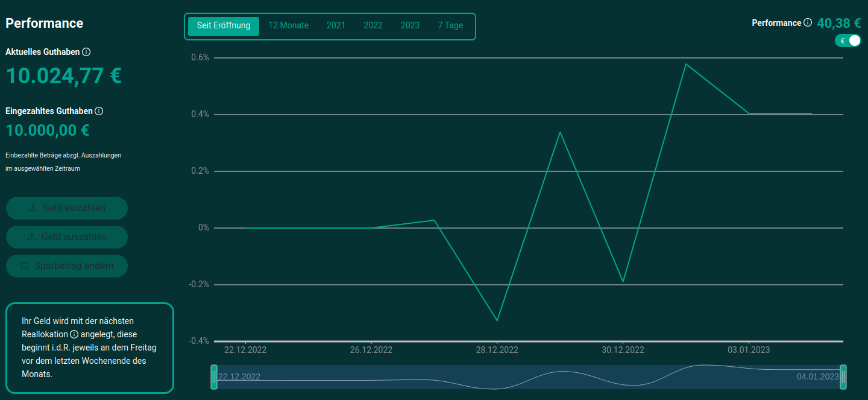868x400 pixels.
Task: Click upload icon in Geld auszahlen button
Action: tap(32, 237)
